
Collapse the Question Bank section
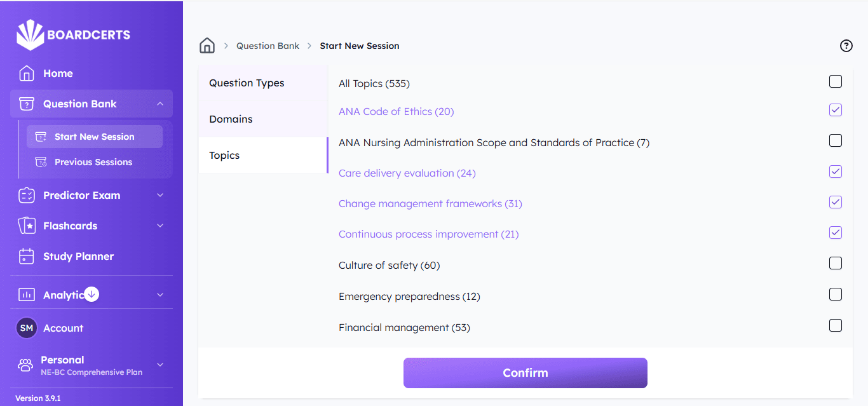coord(160,104)
